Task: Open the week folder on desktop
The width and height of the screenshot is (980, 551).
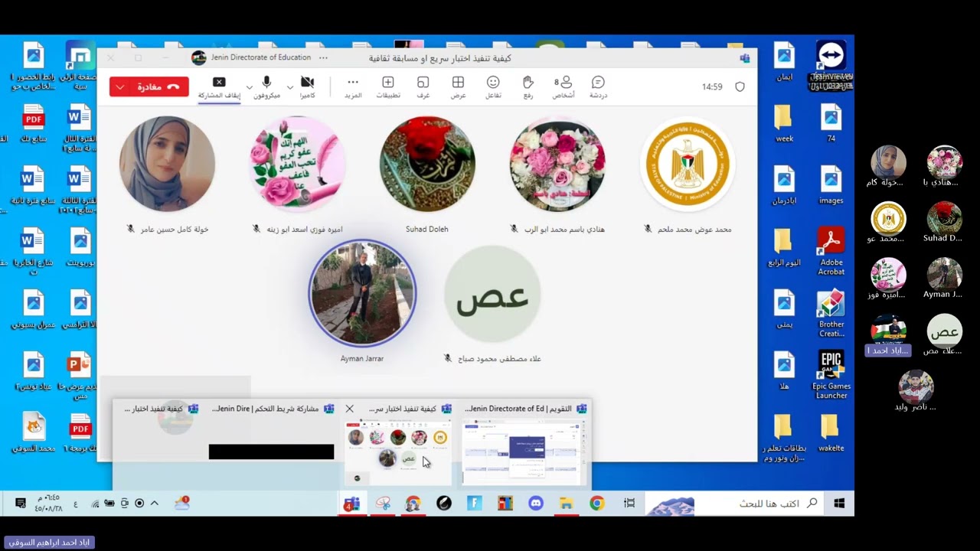Action: tap(784, 124)
